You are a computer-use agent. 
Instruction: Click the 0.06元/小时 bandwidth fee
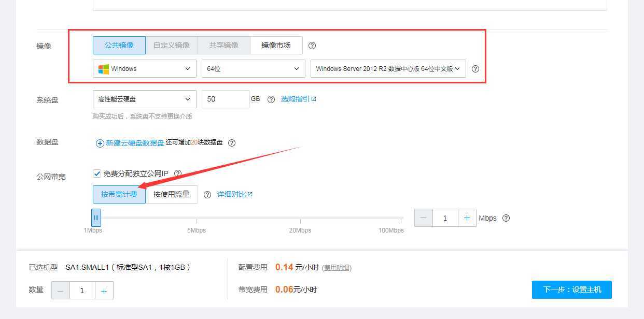point(296,289)
